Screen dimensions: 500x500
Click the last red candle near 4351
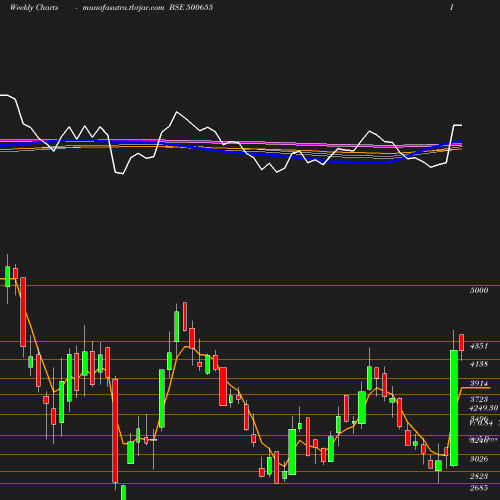[462, 342]
